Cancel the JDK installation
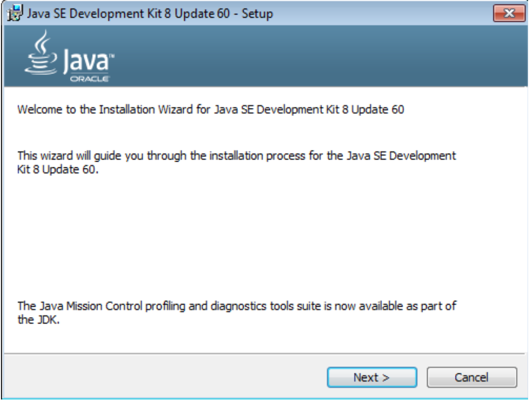Viewport: 532px width, 400px height. (x=471, y=377)
